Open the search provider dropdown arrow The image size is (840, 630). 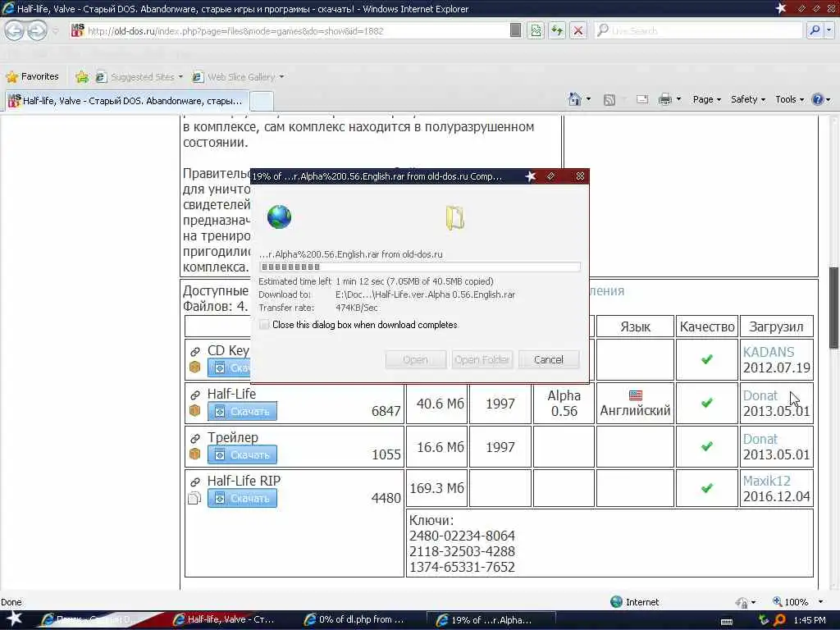[829, 30]
